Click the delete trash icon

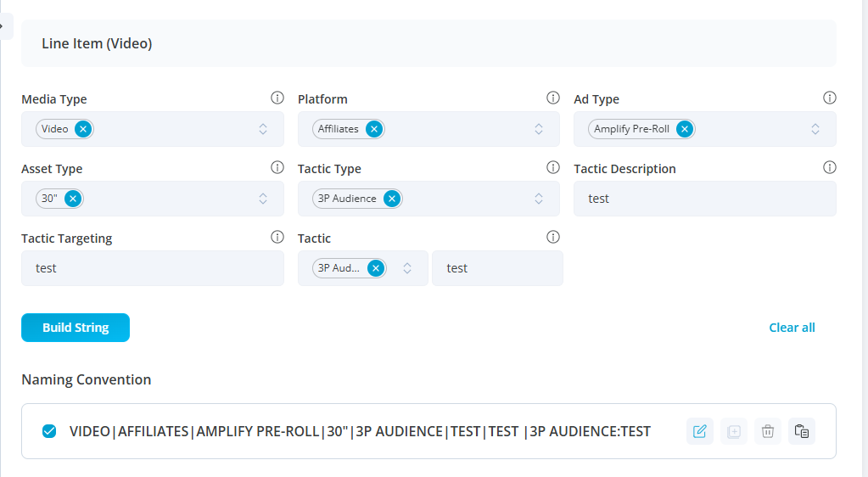click(768, 431)
